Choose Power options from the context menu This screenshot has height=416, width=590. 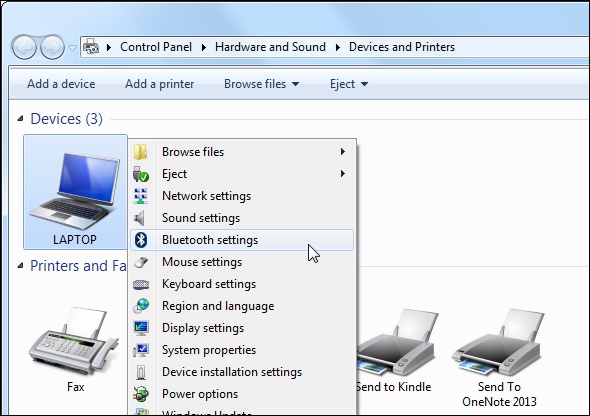click(242, 394)
